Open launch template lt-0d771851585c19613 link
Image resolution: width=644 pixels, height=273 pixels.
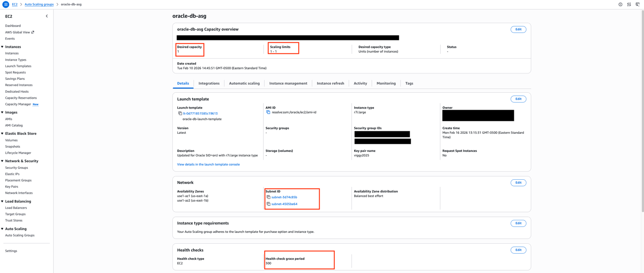tap(200, 114)
